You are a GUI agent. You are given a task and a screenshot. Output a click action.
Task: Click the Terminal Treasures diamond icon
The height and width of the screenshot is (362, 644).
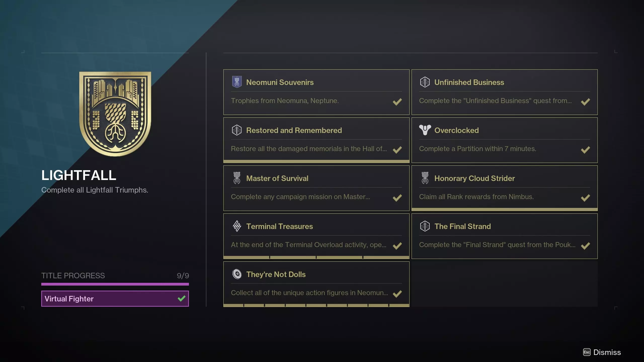coord(237,226)
